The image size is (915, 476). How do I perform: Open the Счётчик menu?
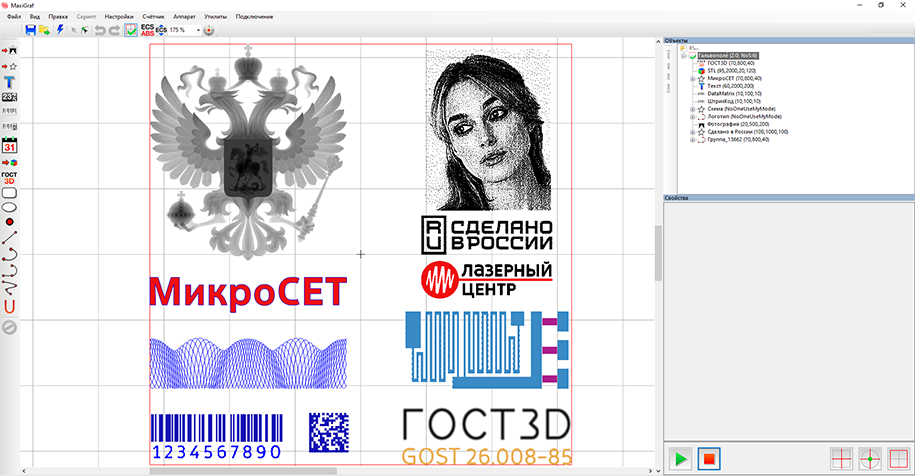(153, 17)
